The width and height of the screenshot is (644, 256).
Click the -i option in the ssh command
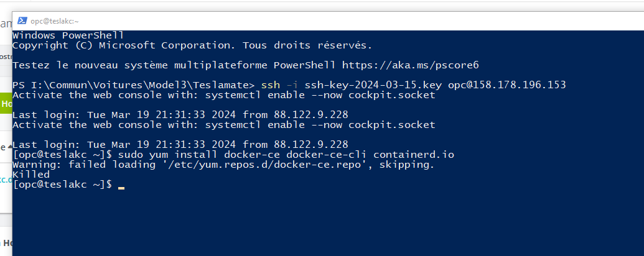(x=292, y=85)
